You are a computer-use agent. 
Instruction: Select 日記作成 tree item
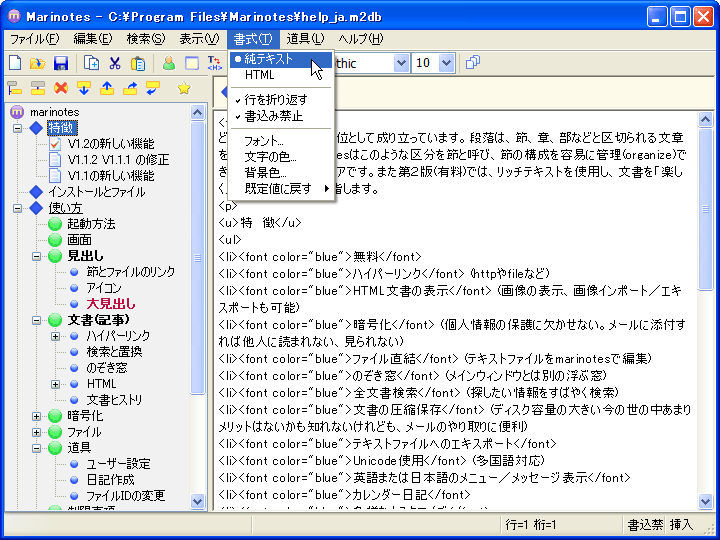(x=110, y=480)
